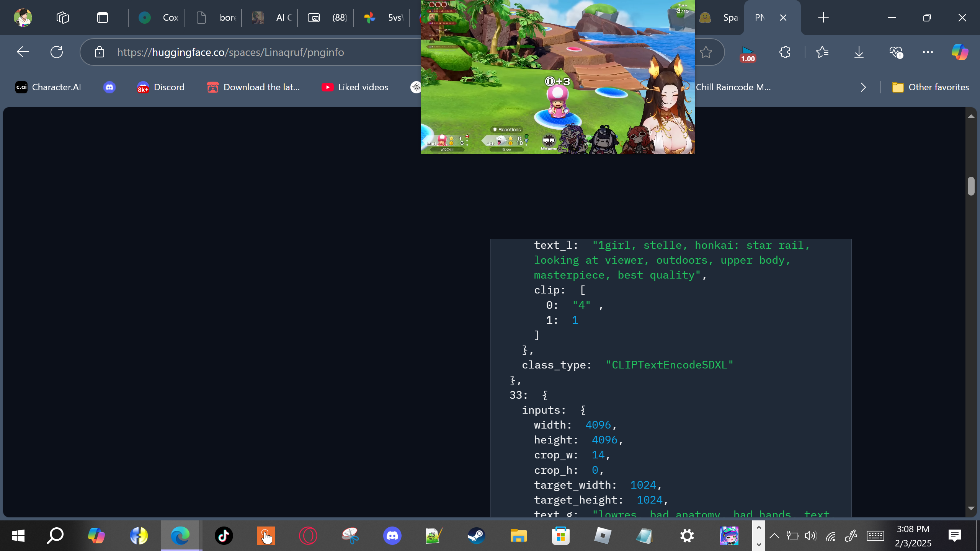Open Windows Search from taskbar

click(x=55, y=536)
